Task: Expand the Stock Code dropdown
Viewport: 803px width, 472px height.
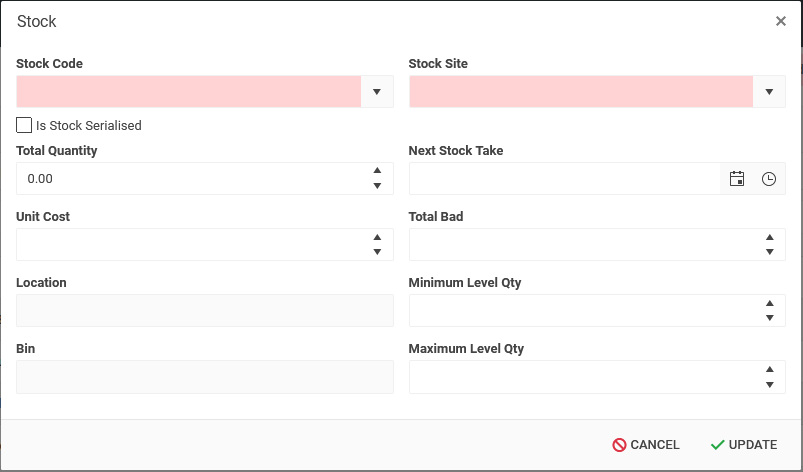Action: (377, 92)
